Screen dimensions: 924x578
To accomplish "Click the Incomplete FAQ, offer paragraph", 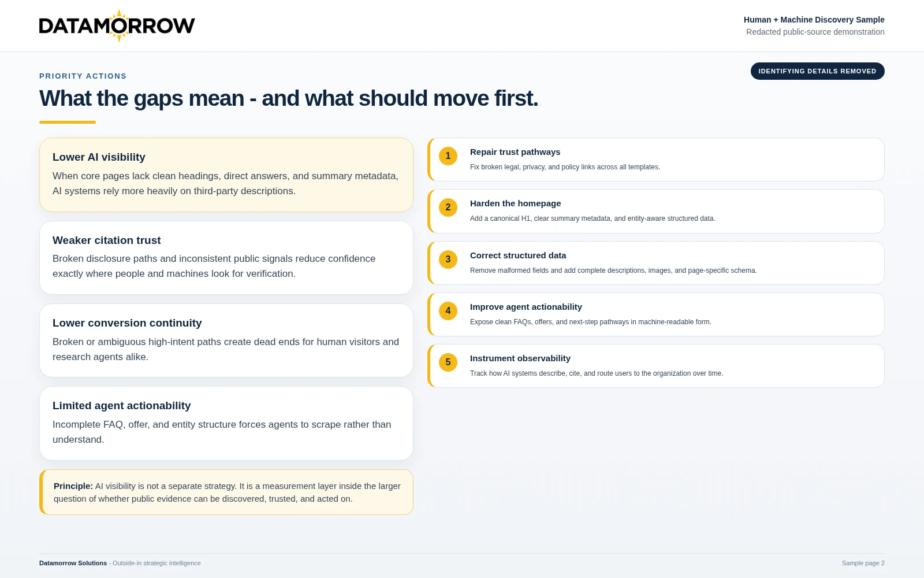I will (222, 432).
